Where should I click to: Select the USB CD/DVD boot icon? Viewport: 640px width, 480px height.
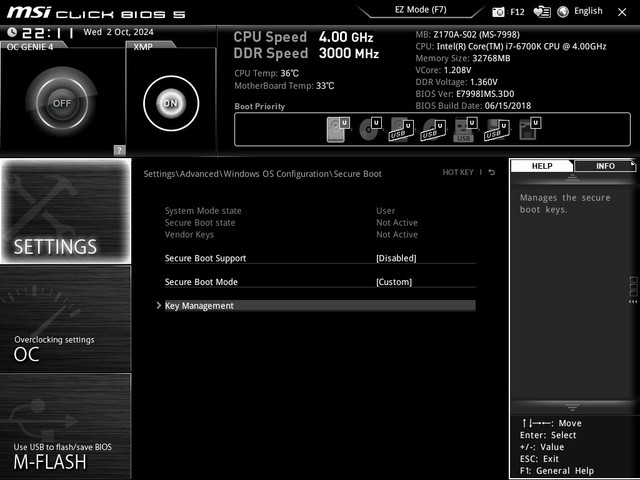click(x=433, y=130)
